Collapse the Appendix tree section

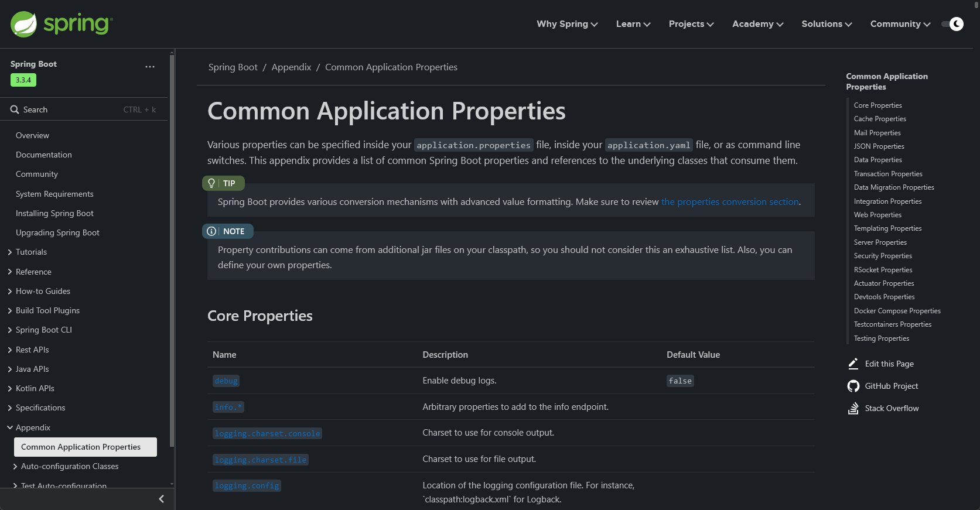10,428
